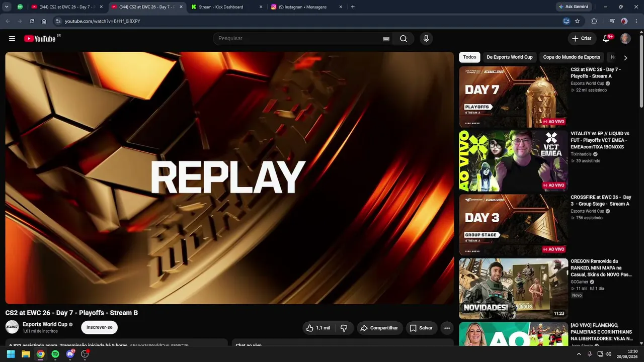Go to the YouTube home logo

(x=40, y=39)
